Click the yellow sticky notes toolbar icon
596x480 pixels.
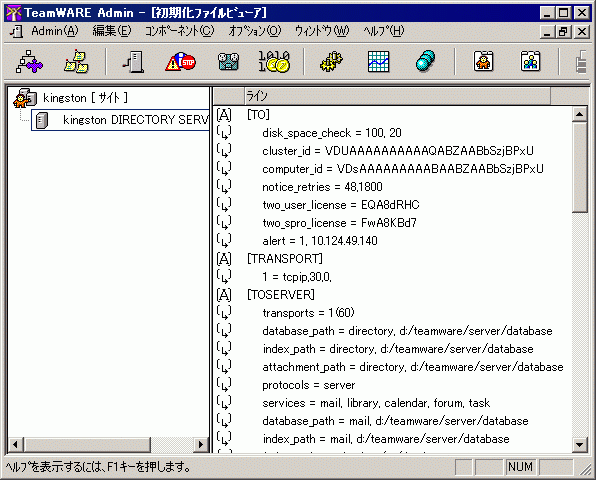(x=76, y=62)
